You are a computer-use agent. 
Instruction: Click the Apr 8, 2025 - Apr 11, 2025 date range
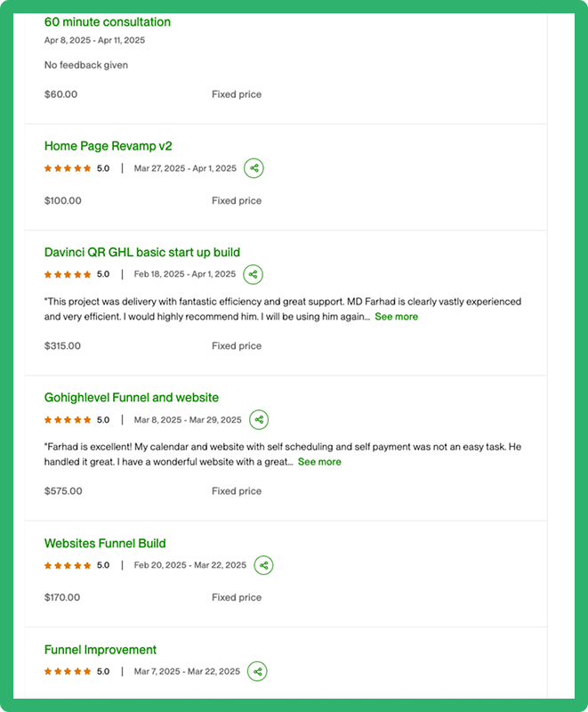(94, 40)
